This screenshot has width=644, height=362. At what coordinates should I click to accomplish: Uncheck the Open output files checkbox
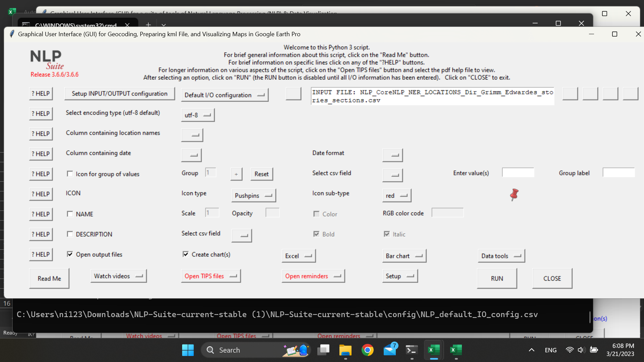(x=70, y=254)
